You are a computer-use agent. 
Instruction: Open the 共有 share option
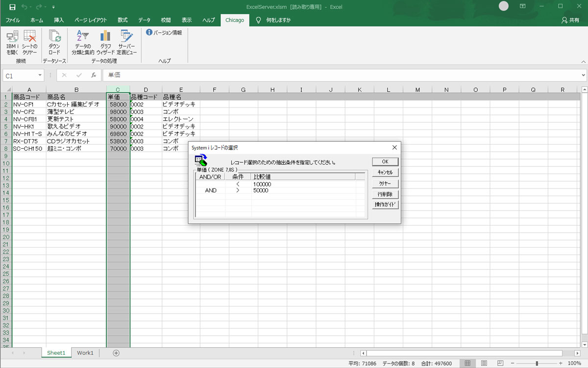click(x=570, y=20)
